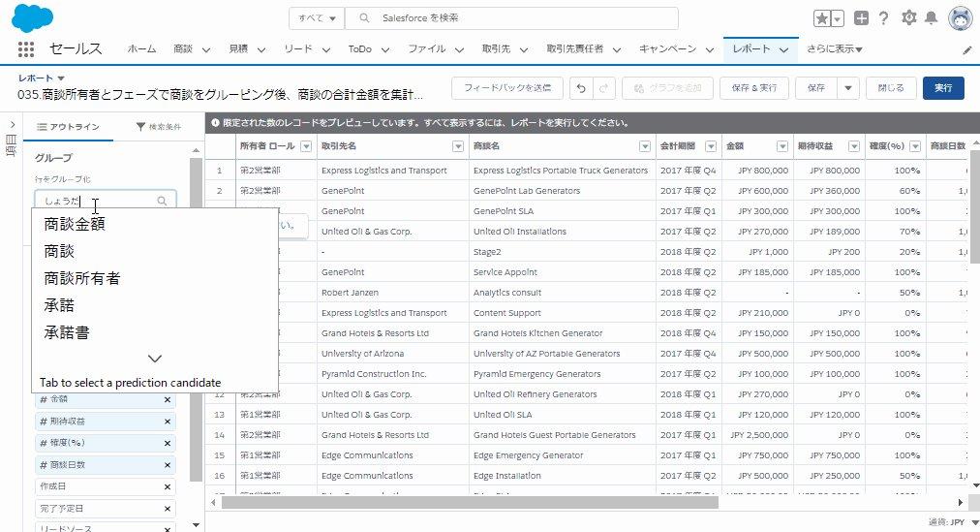Open the global actions plus icon
Image resolution: width=980 pixels, height=532 pixels.
(861, 18)
